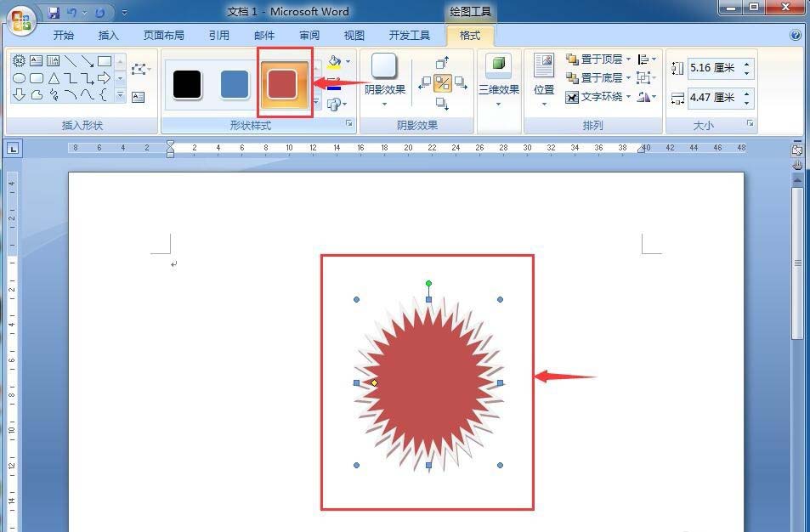Select the triangle shape in shapes gallery
The width and height of the screenshot is (810, 532).
[x=54, y=78]
